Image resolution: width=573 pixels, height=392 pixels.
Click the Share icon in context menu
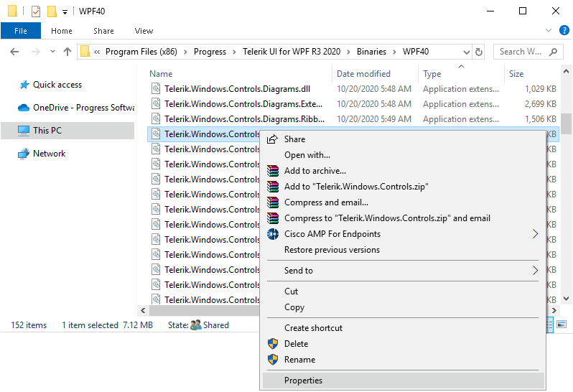point(272,139)
